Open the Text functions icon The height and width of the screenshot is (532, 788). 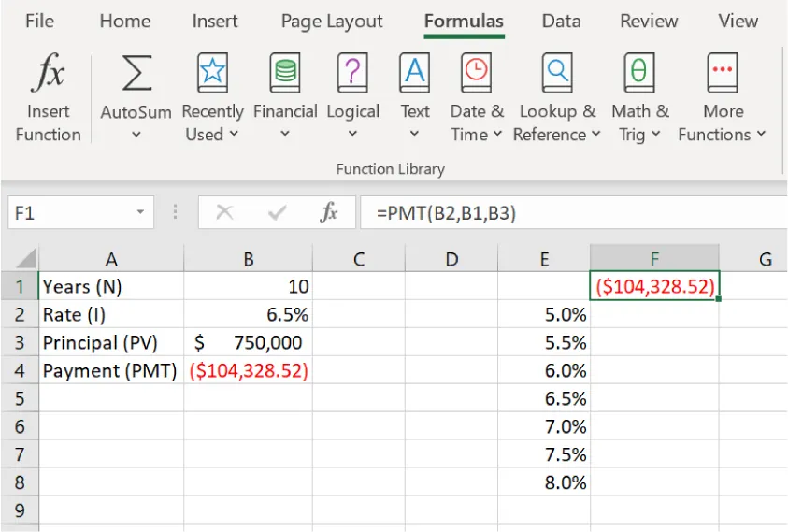tap(414, 73)
